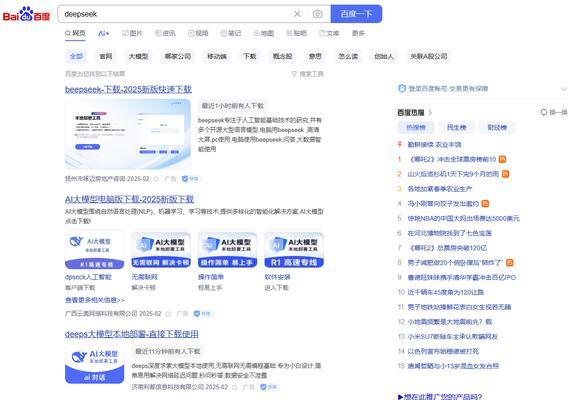The height and width of the screenshot is (400, 585).
Task: Open hot search 3 about 春季农业生产
Action: point(440,189)
